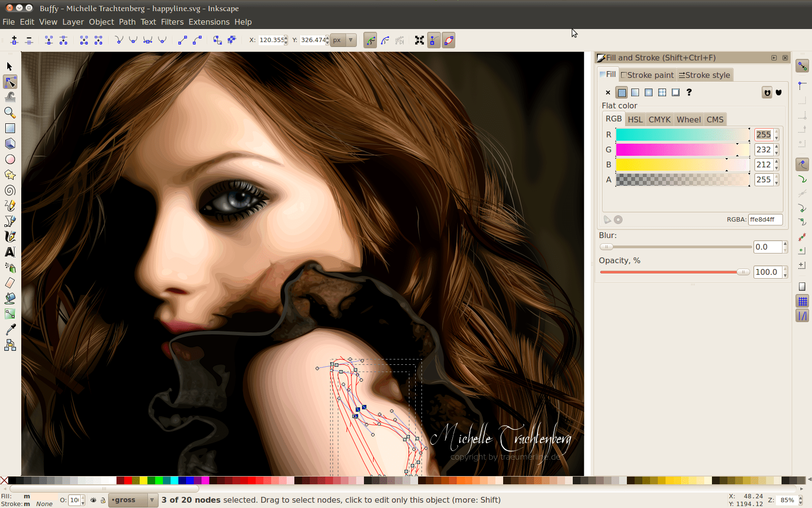Select the Zoom tool

click(10, 113)
